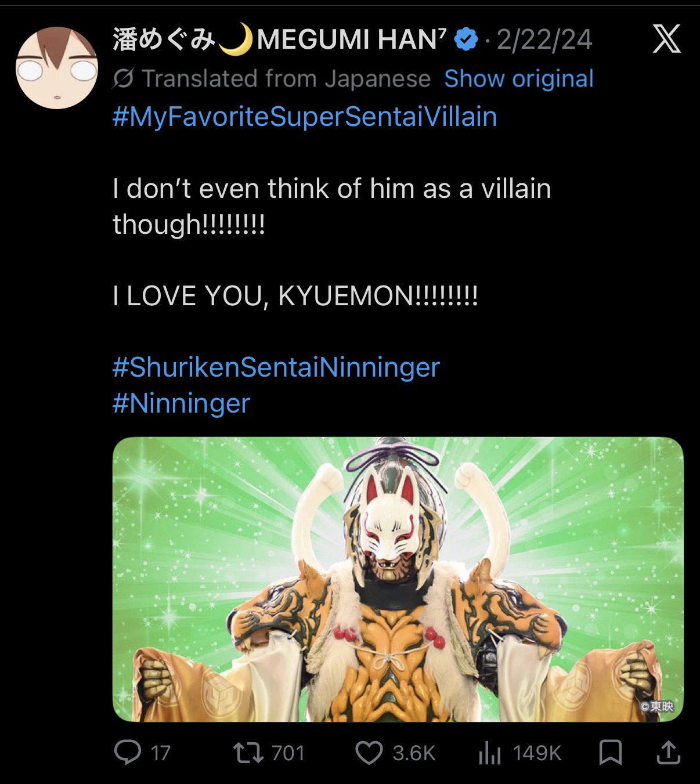The height and width of the screenshot is (784, 700).
Task: Click the 701 reposts count
Action: [288, 753]
